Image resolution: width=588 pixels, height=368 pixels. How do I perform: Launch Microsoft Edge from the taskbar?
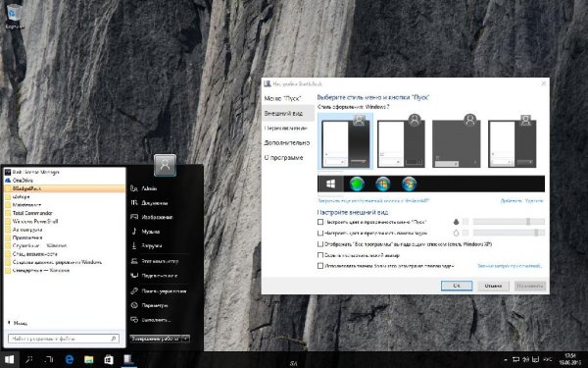(69, 360)
